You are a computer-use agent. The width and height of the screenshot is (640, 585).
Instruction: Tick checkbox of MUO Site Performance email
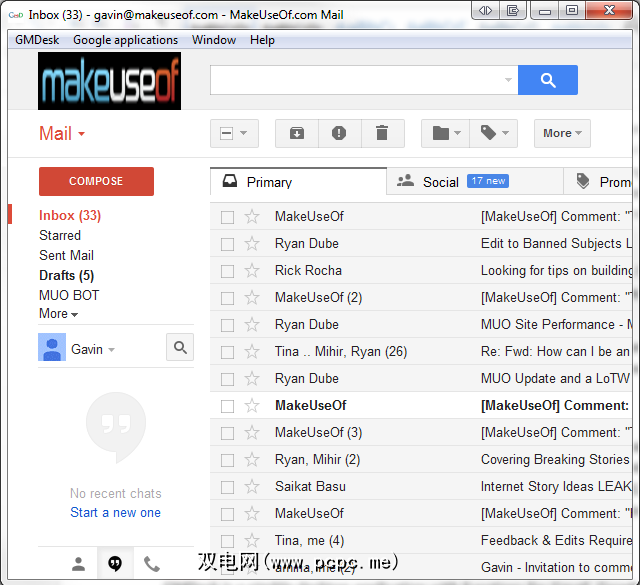tap(227, 325)
